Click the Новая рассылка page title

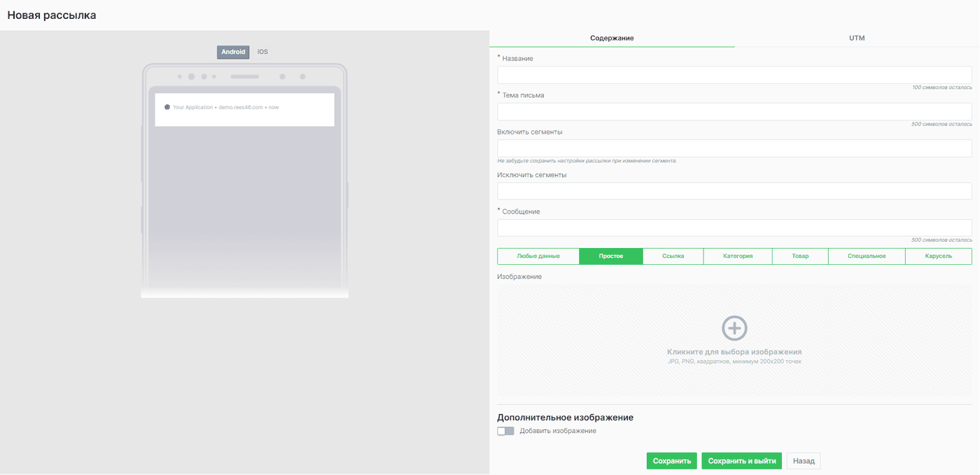[x=52, y=15]
